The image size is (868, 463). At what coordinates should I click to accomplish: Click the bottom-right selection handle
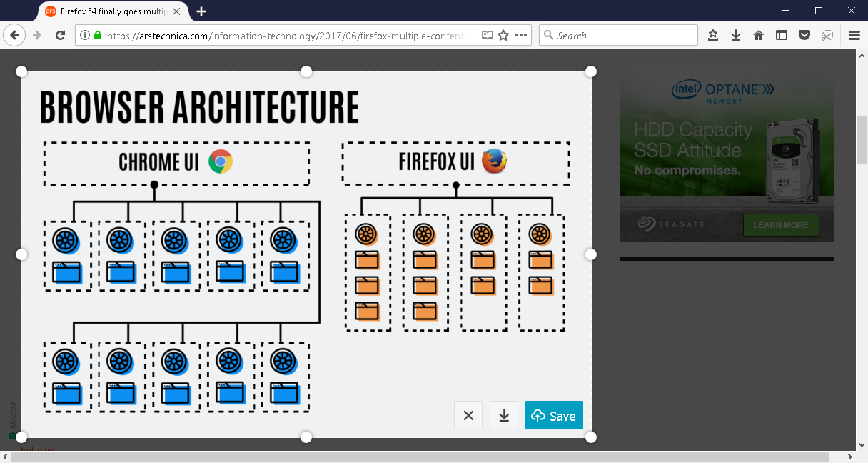coord(591,437)
